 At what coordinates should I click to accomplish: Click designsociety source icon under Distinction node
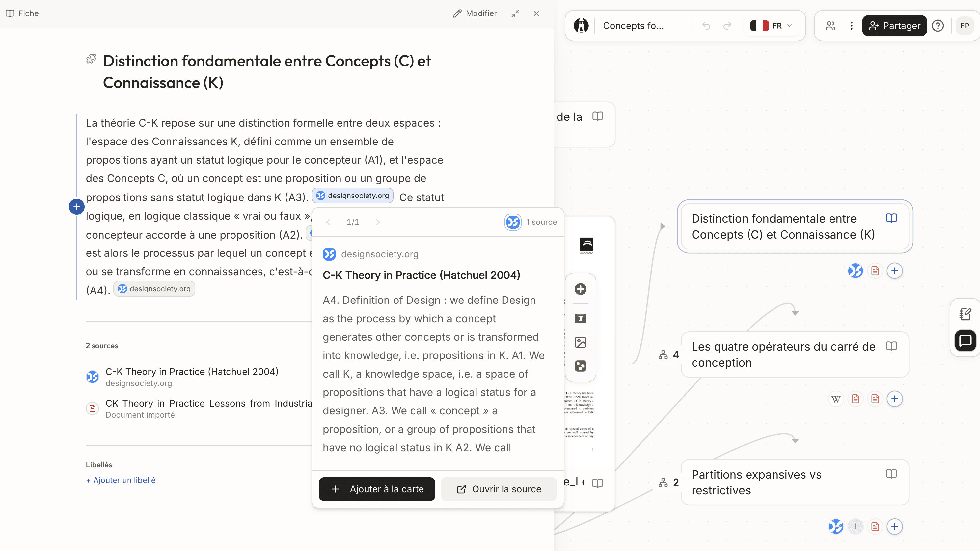click(x=856, y=270)
